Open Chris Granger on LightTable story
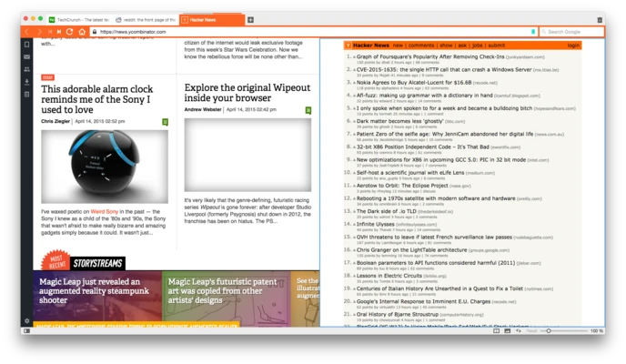 coord(411,250)
